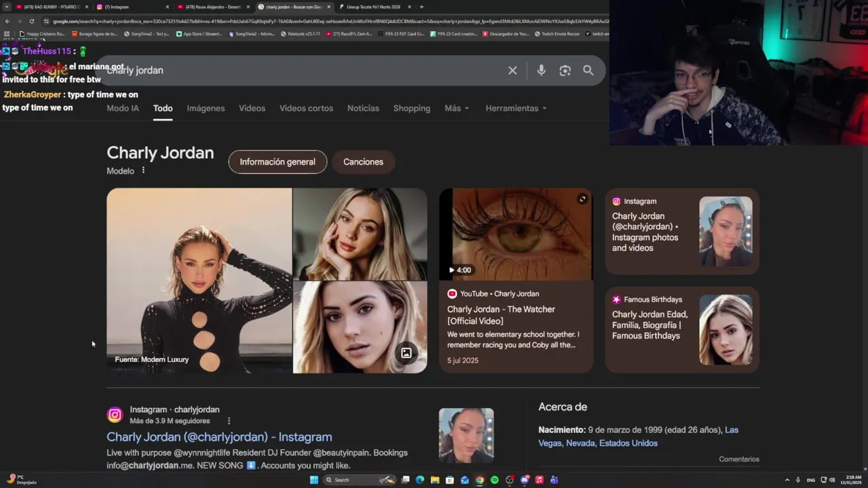Select the Información general chip
868x488 pixels.
(x=277, y=162)
